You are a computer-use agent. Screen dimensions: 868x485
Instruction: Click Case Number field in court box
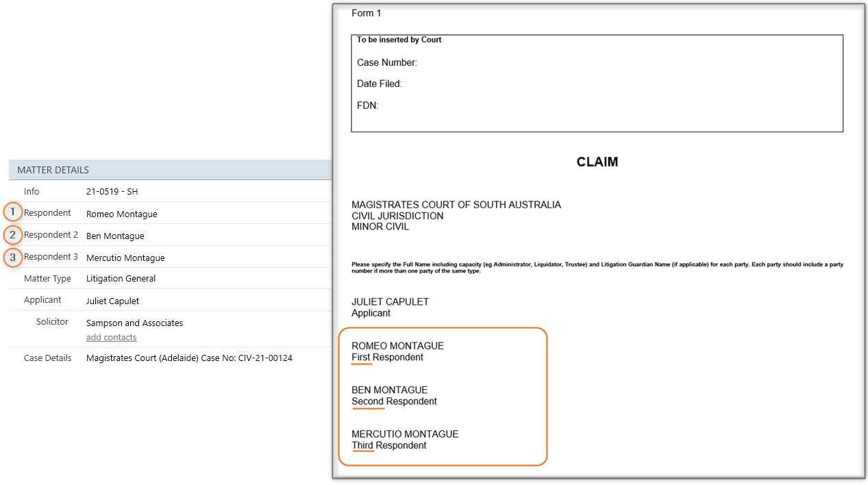tap(386, 63)
